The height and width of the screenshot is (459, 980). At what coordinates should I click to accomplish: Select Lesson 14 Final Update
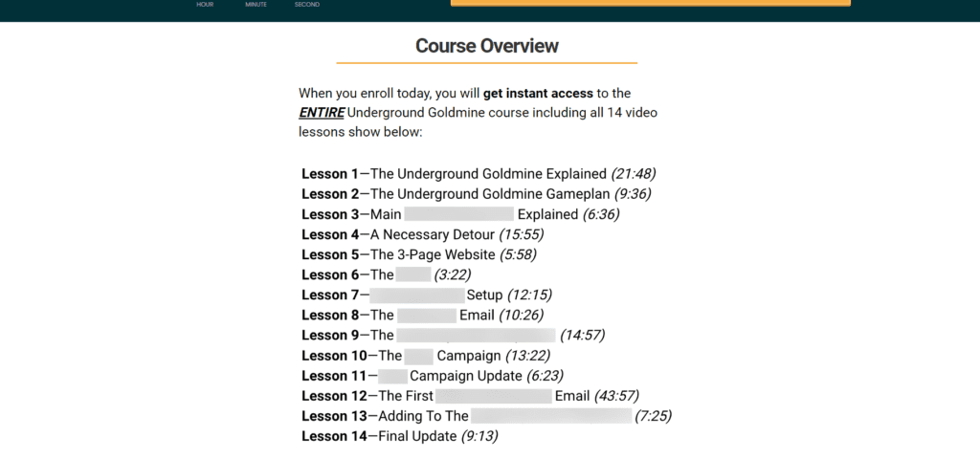[400, 436]
